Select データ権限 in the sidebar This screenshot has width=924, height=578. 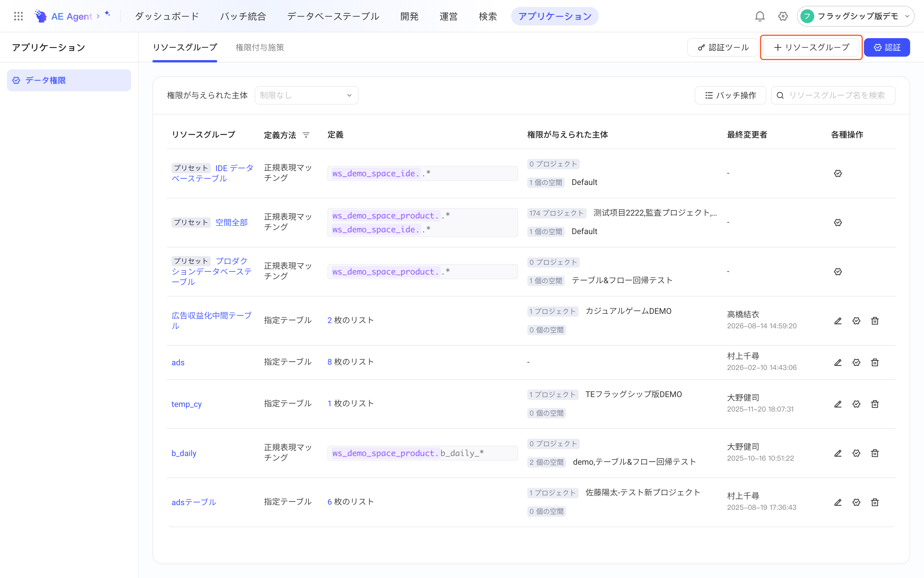pos(69,80)
